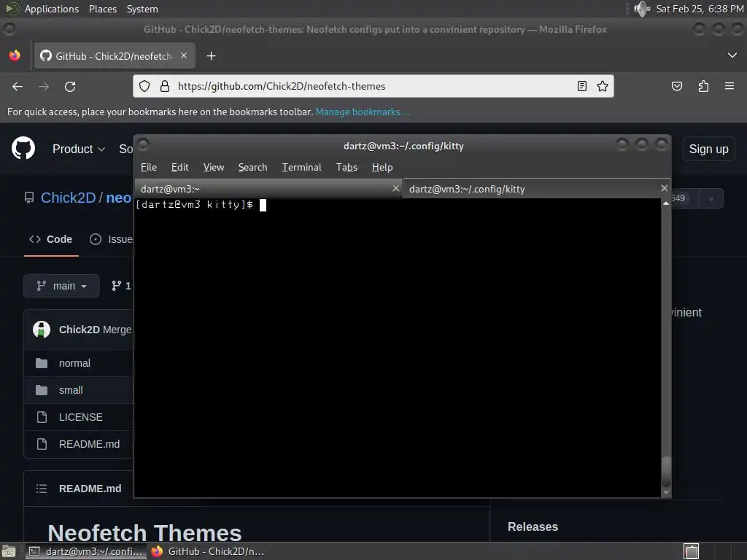Open the terminal Search menu
Screen dimensions: 747x560
click(x=252, y=167)
